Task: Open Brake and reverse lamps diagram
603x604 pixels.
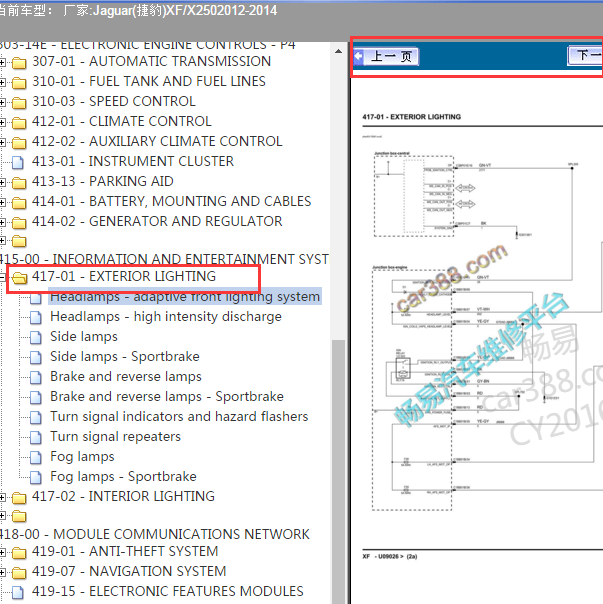Action: [x=126, y=377]
